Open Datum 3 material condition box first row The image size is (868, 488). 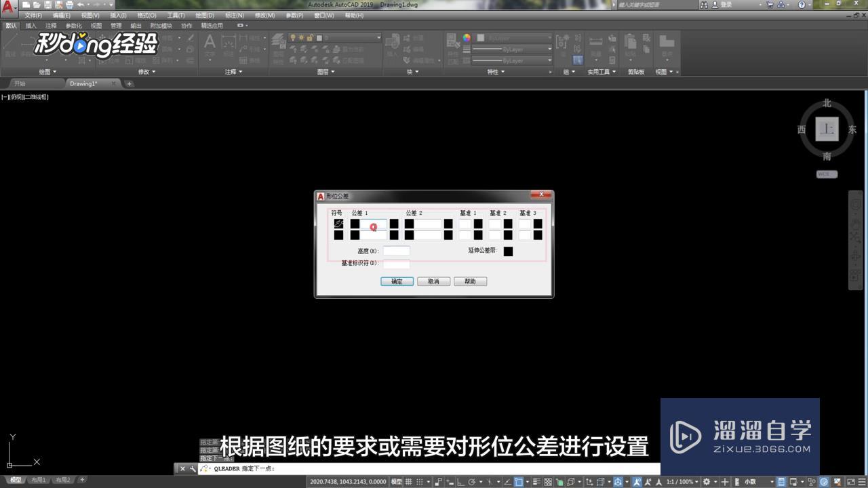(x=538, y=224)
